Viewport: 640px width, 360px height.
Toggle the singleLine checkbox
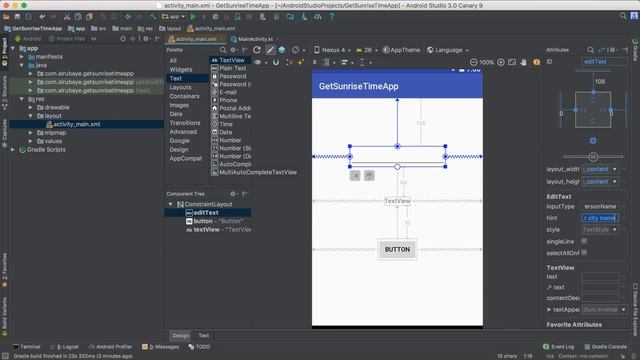click(584, 241)
